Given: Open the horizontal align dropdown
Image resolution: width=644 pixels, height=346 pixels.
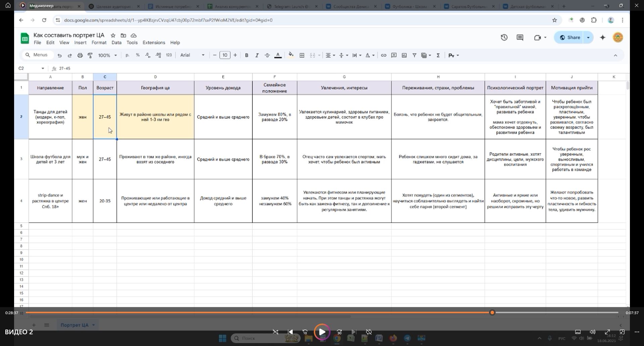Looking at the screenshot, I should (x=331, y=55).
